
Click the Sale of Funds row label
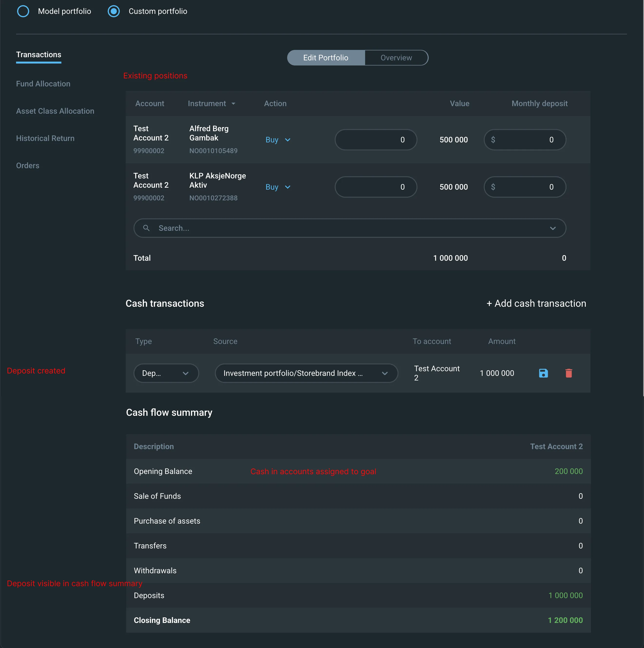click(x=157, y=496)
